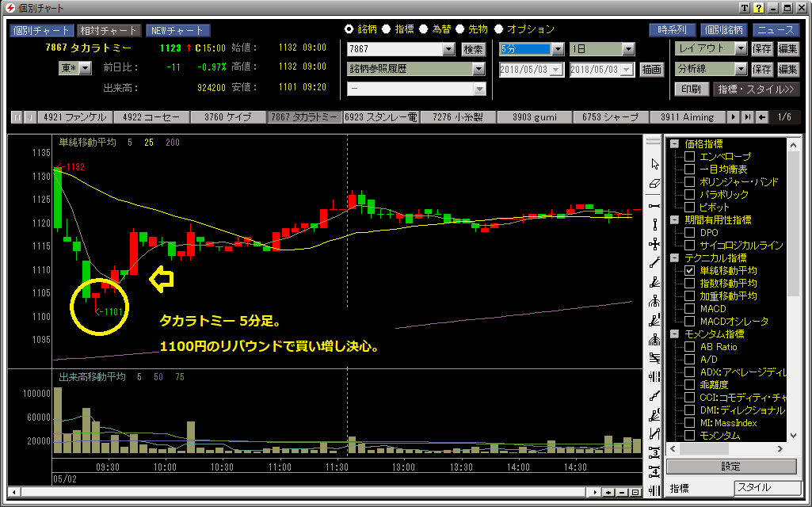This screenshot has width=812, height=507.
Task: Select the 先物 radio button
Action: pos(459,29)
